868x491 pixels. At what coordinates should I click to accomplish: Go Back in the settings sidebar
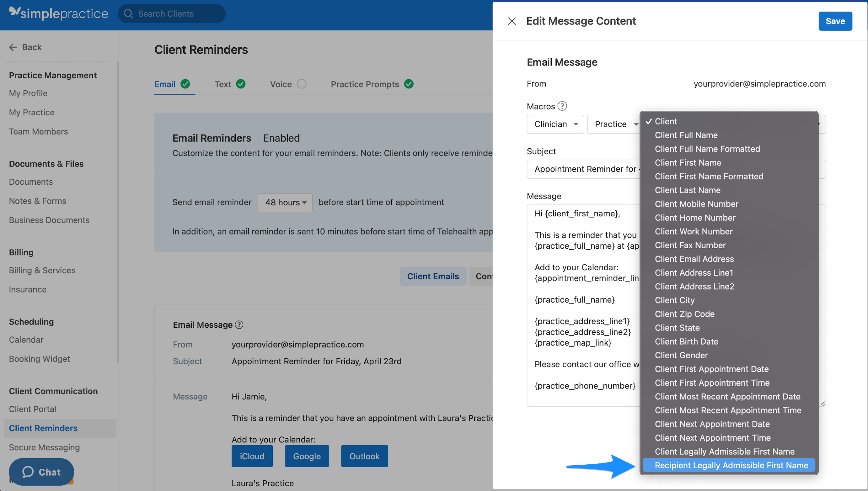(25, 47)
